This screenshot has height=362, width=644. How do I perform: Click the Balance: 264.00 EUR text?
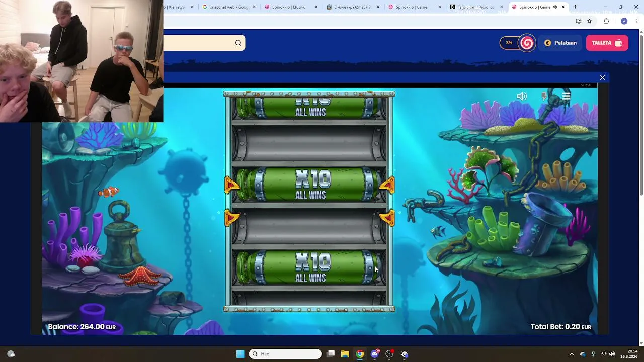(x=82, y=327)
